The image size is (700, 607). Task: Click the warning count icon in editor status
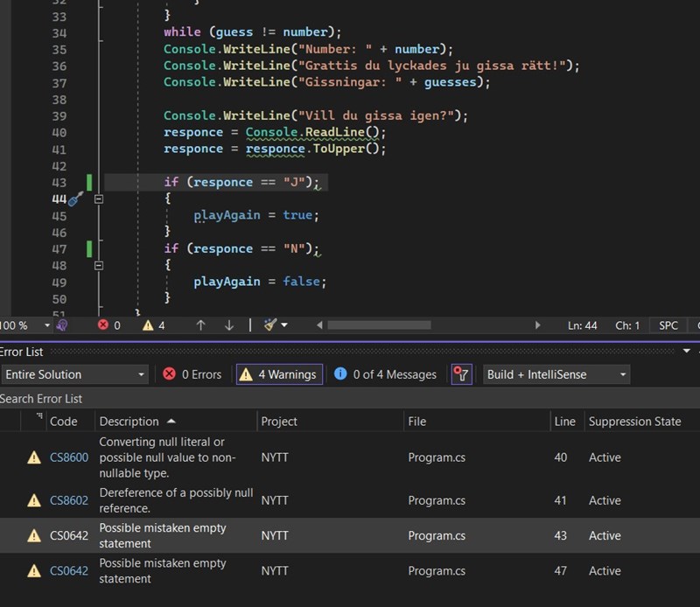click(x=148, y=325)
